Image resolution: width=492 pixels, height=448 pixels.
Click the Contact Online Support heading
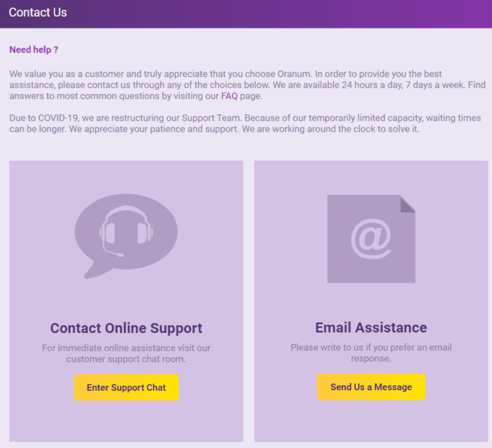pos(126,328)
